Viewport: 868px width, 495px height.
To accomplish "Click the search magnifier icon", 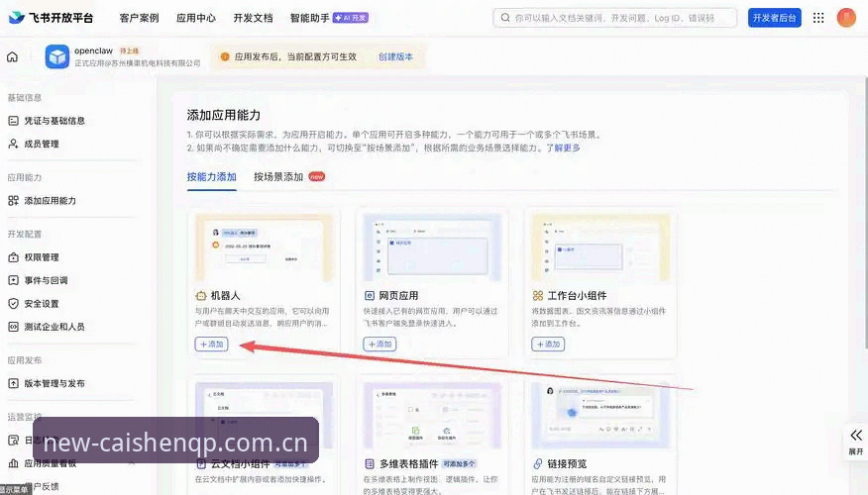I will coord(505,18).
